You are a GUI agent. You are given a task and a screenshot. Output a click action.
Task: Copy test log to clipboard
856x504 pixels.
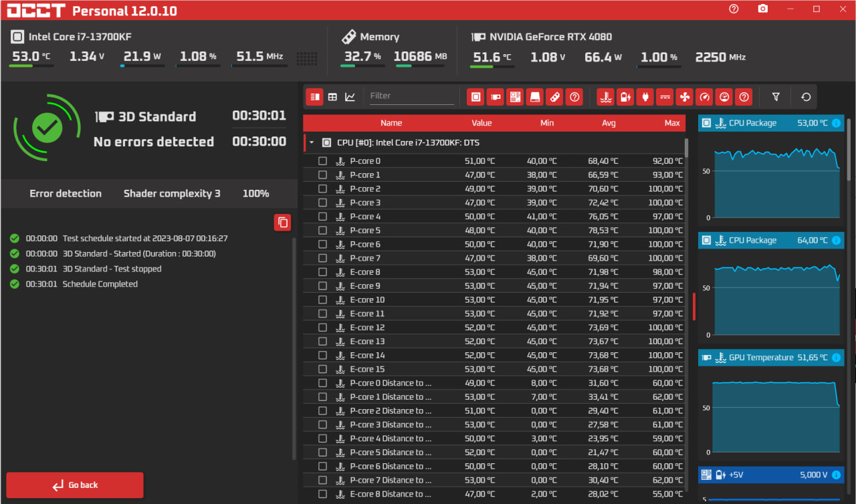coord(282,223)
